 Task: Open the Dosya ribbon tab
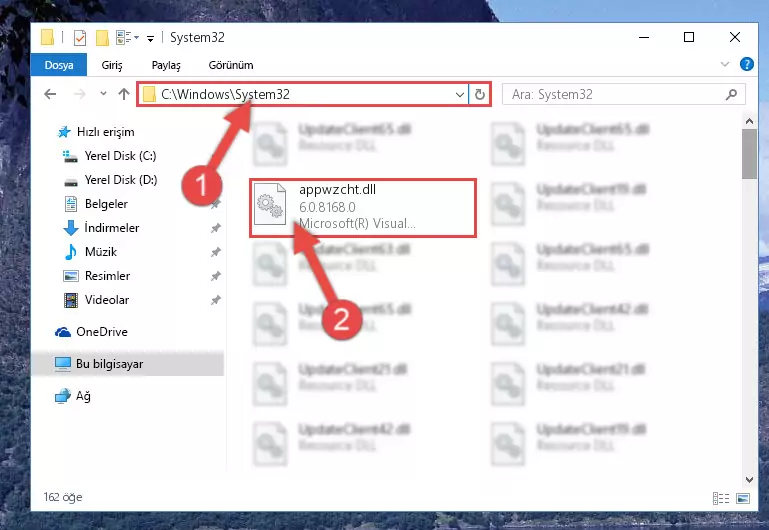tap(59, 65)
